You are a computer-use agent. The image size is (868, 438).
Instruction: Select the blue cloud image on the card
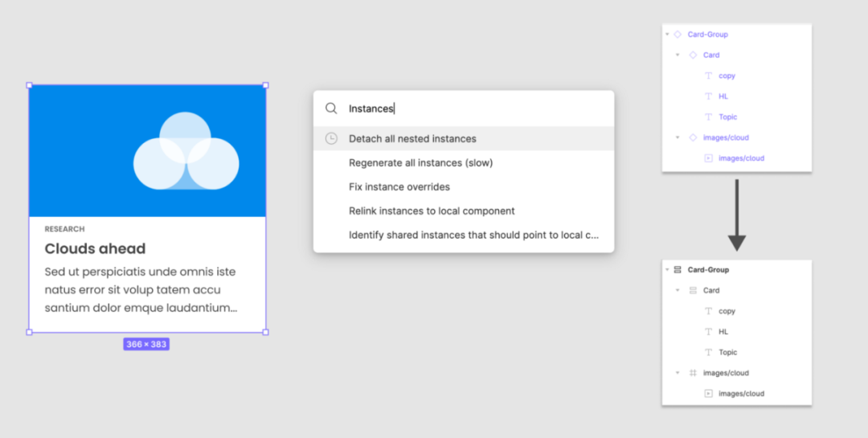148,151
